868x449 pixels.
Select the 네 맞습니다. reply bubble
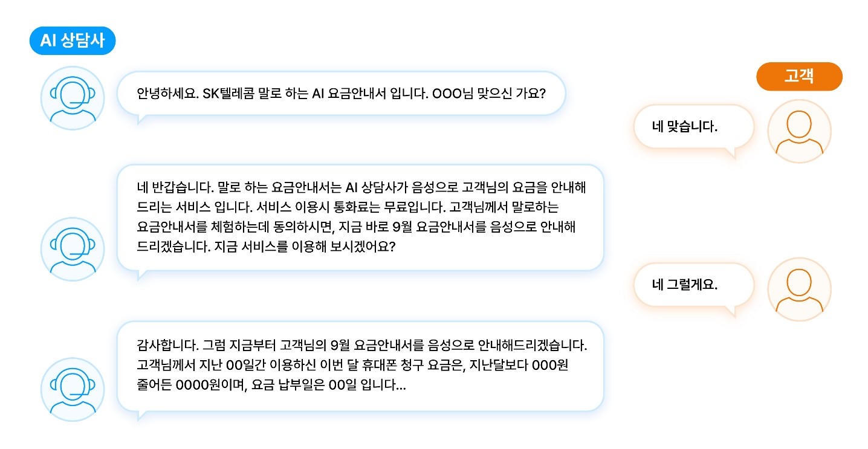693,128
